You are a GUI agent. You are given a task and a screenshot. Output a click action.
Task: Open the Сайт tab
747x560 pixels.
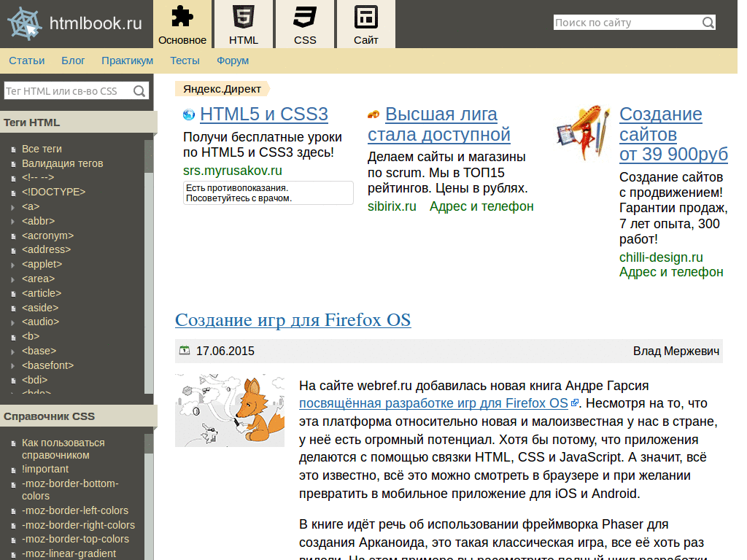point(366,24)
